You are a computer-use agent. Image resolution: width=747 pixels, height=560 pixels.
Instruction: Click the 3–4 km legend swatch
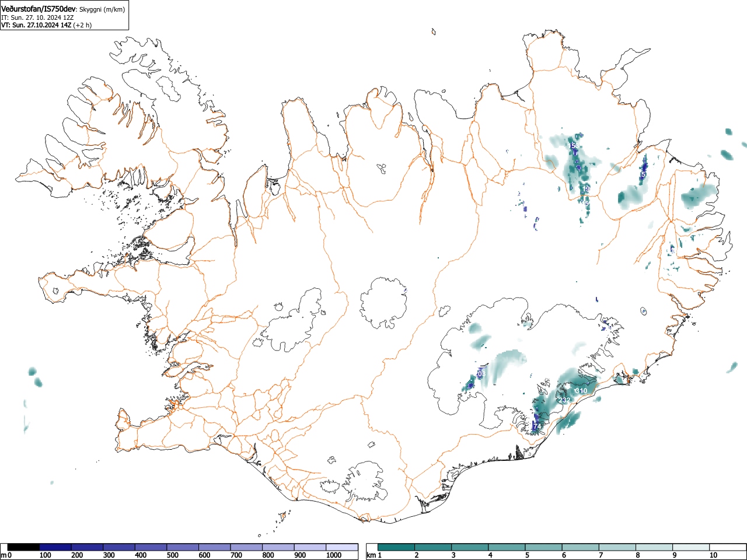tap(470, 547)
